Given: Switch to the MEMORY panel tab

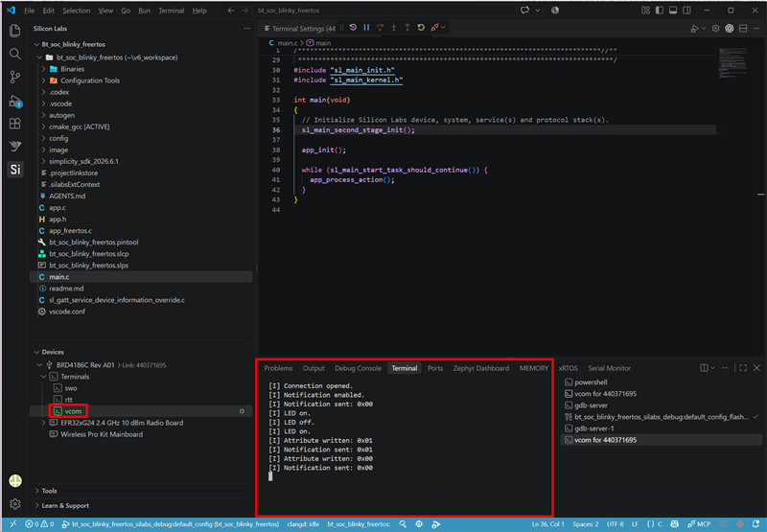Looking at the screenshot, I should click(534, 368).
